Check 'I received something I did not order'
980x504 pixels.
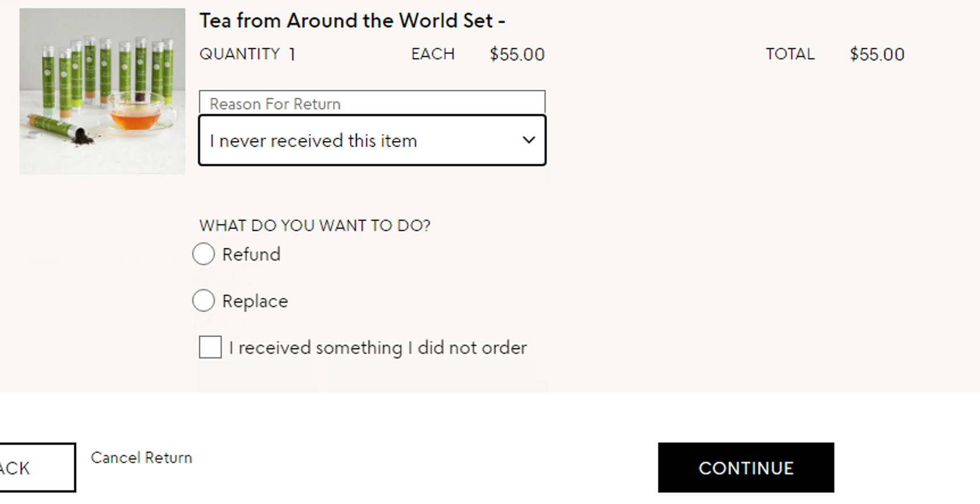click(x=210, y=347)
